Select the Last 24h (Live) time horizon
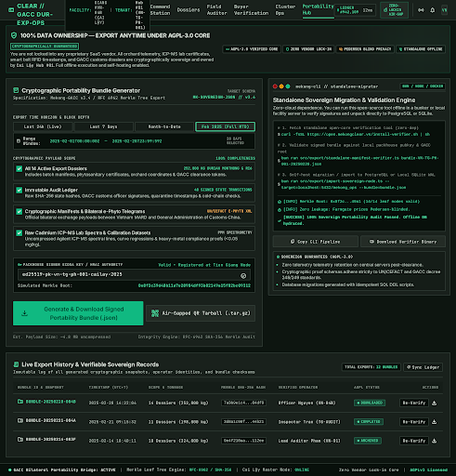 coord(43,126)
